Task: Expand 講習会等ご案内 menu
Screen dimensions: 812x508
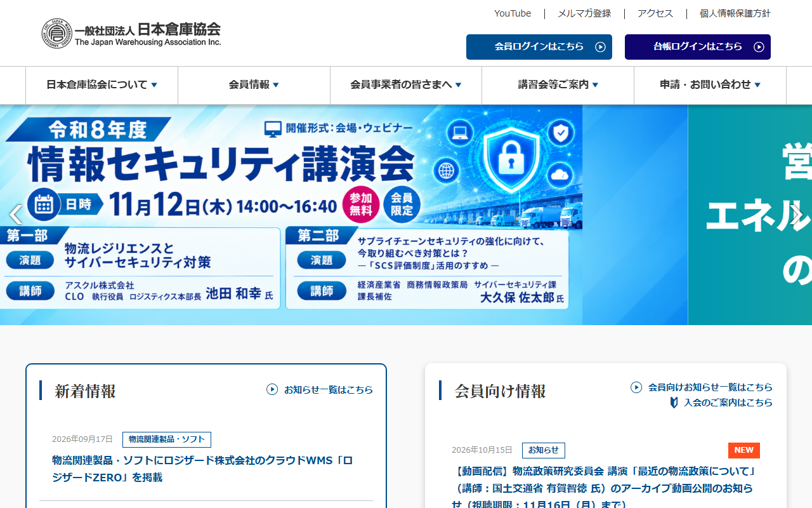Action: click(558, 85)
